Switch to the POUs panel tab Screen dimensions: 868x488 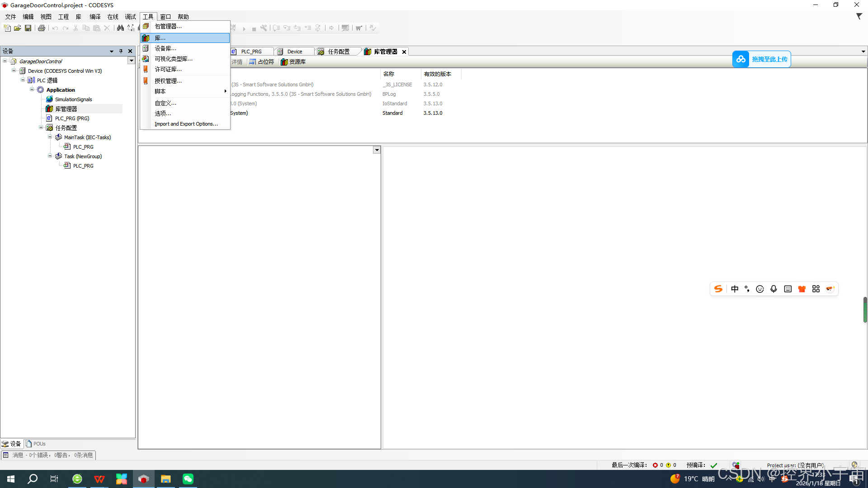[36, 444]
